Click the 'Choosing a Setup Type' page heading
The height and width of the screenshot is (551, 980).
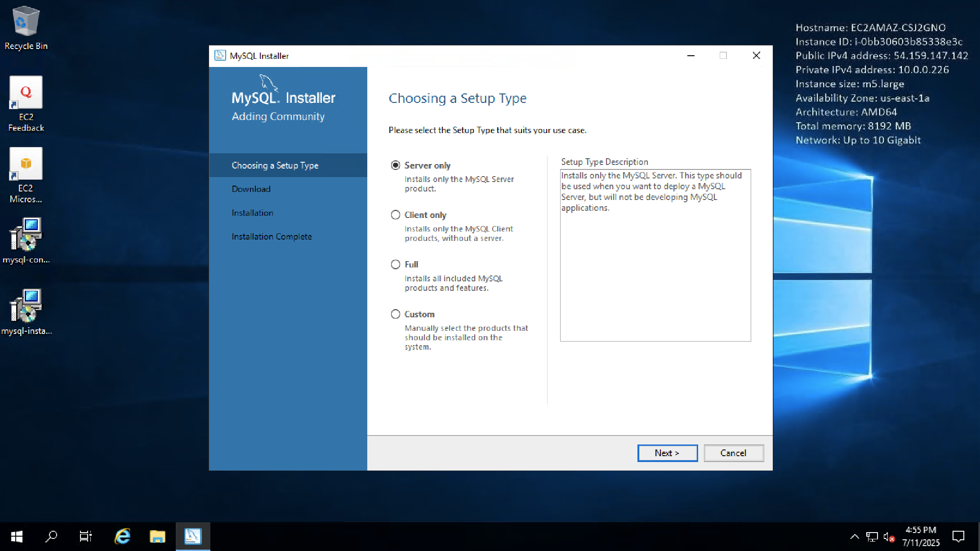click(458, 98)
